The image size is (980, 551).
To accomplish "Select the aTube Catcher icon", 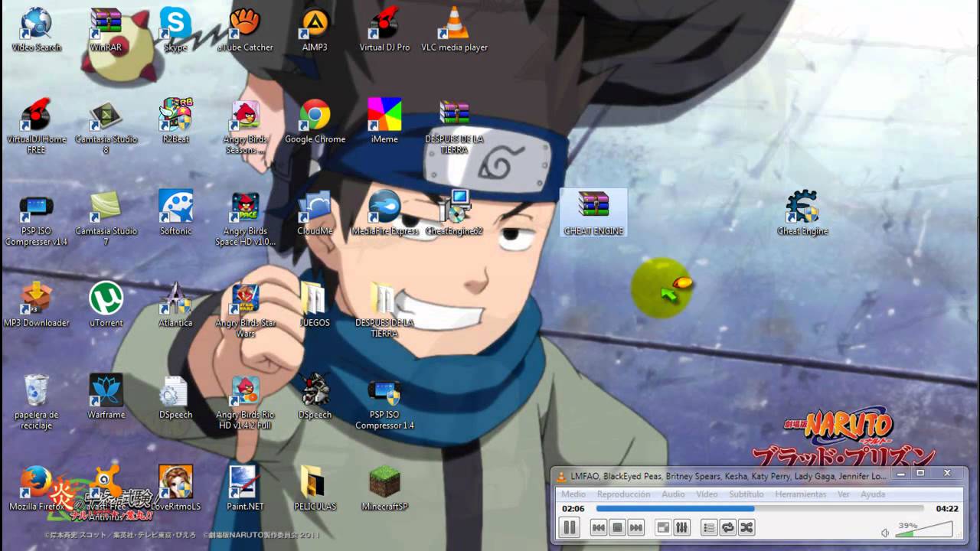I will click(245, 29).
